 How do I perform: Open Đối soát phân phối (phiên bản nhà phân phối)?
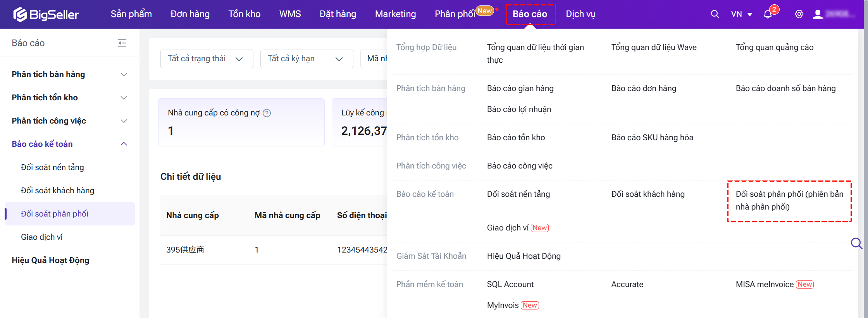[789, 200]
